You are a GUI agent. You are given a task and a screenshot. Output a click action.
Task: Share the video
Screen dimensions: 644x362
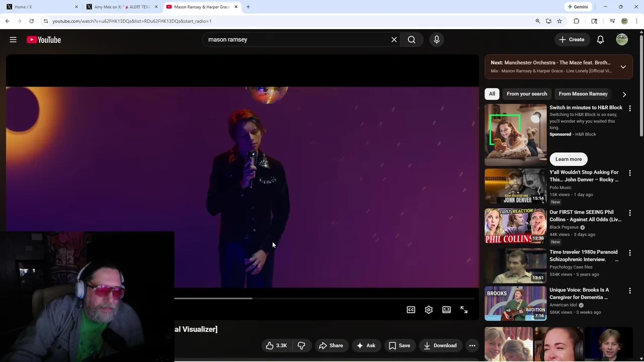click(x=331, y=345)
